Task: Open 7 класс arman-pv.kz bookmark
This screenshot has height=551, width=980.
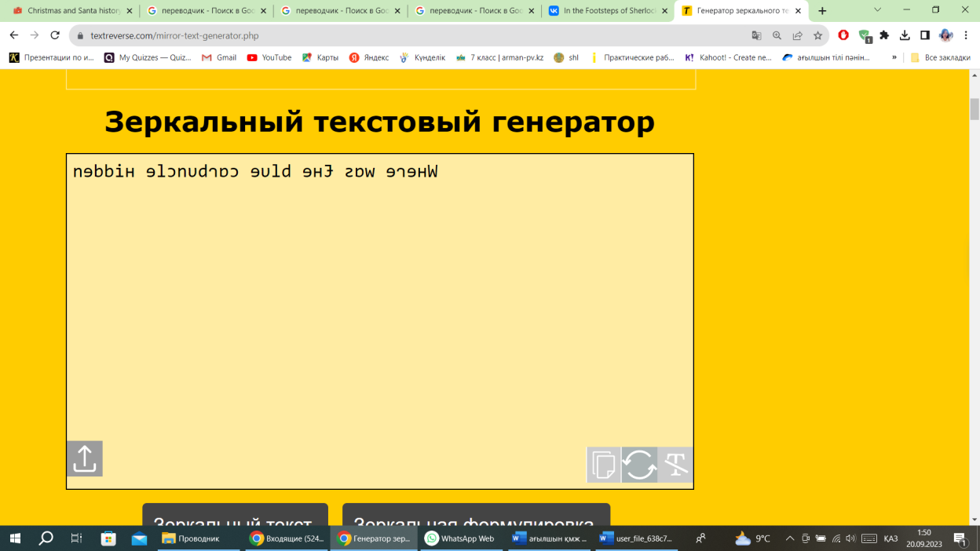Action: 499,57
